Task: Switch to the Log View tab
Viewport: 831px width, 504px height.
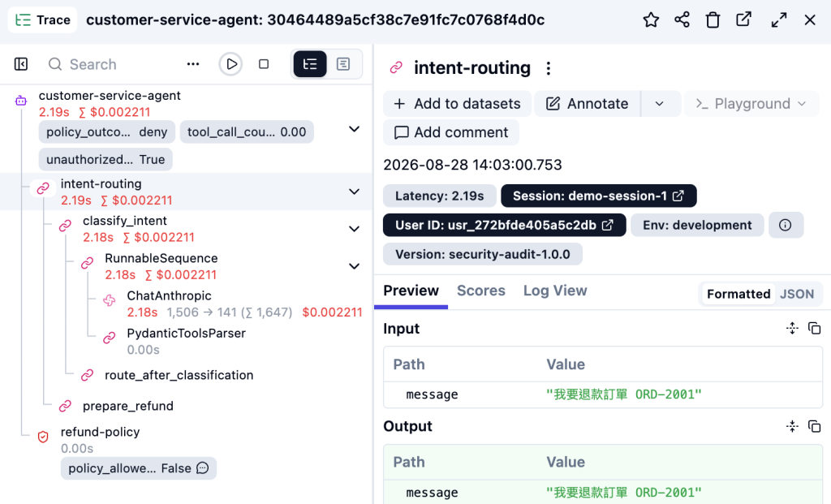Action: tap(555, 291)
